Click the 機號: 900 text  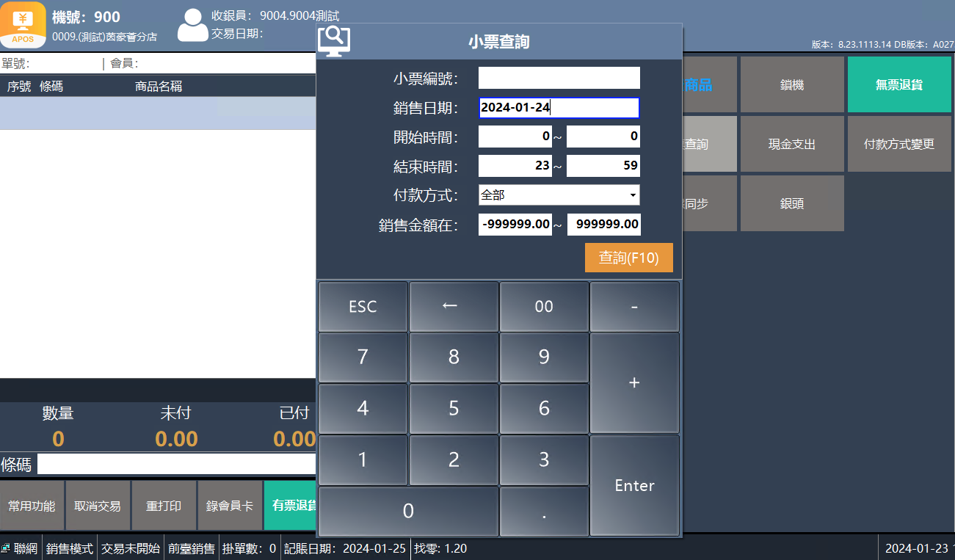(x=86, y=17)
